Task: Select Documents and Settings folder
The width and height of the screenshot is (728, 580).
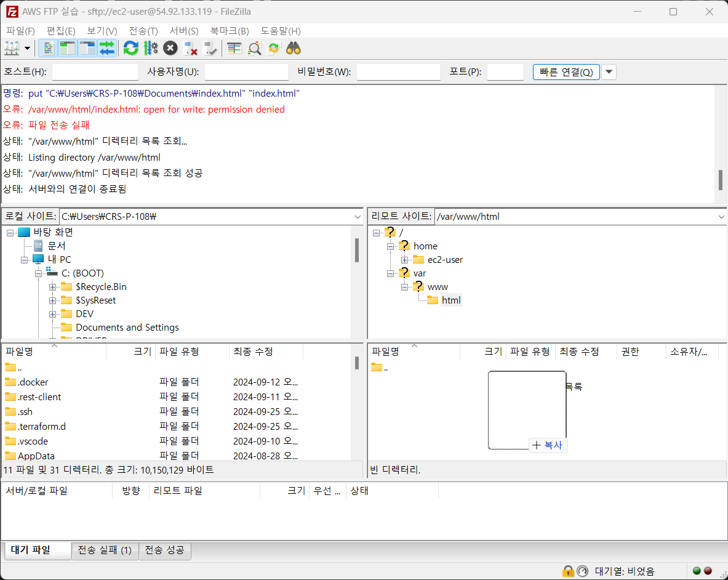Action: (127, 328)
